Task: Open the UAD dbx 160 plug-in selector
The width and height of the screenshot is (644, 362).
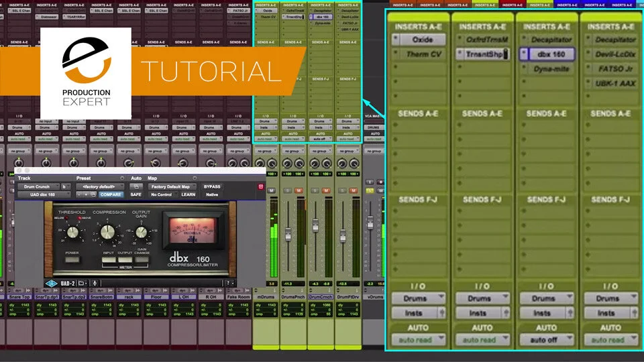Action: pos(44,194)
